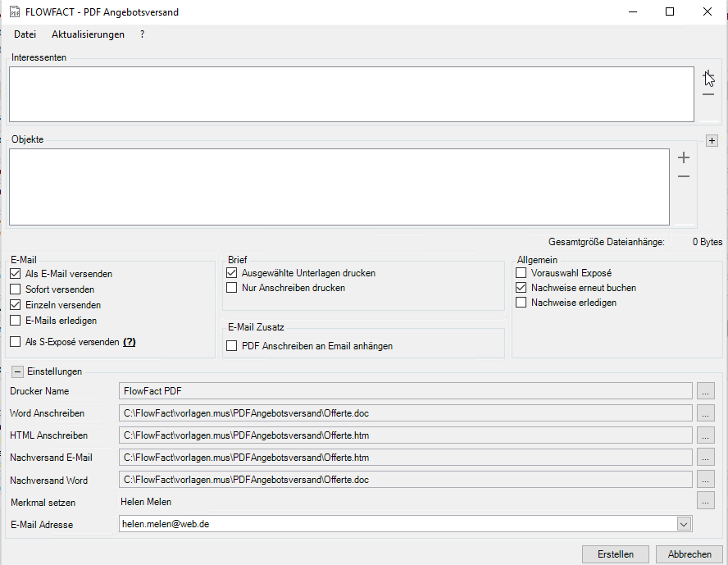Click inside the Objekte list box
The height and width of the screenshot is (565, 728).
tap(339, 187)
